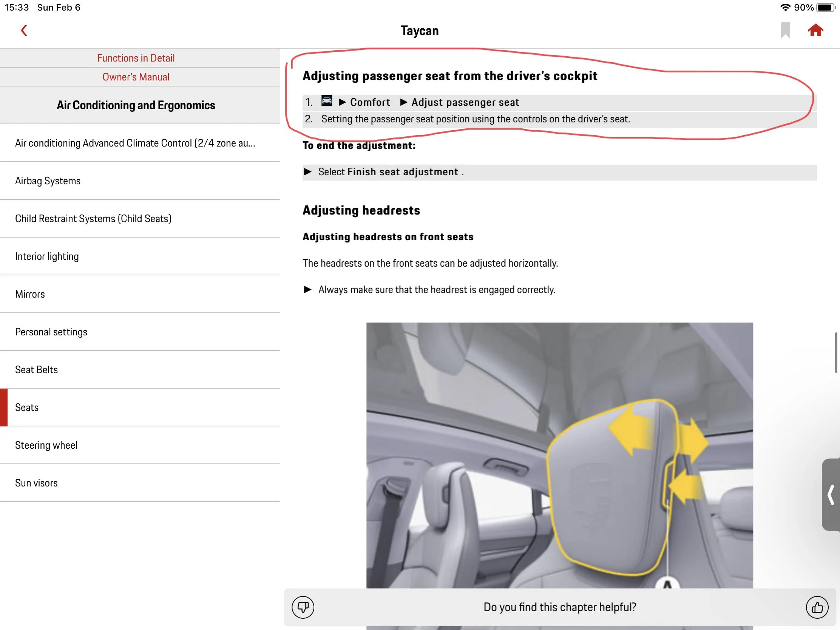Open Interior lighting chapter
840x630 pixels.
click(140, 256)
